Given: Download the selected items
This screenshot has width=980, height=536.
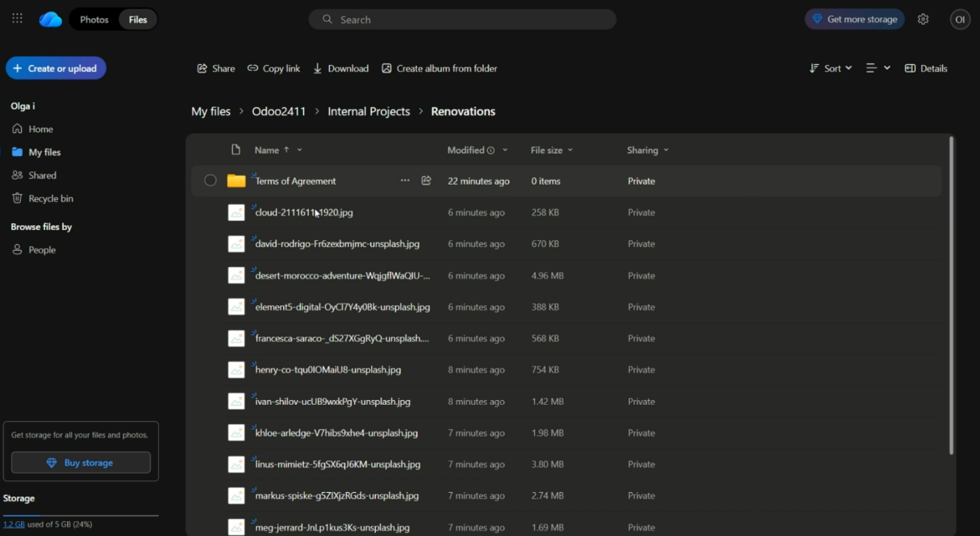Looking at the screenshot, I should [x=340, y=68].
